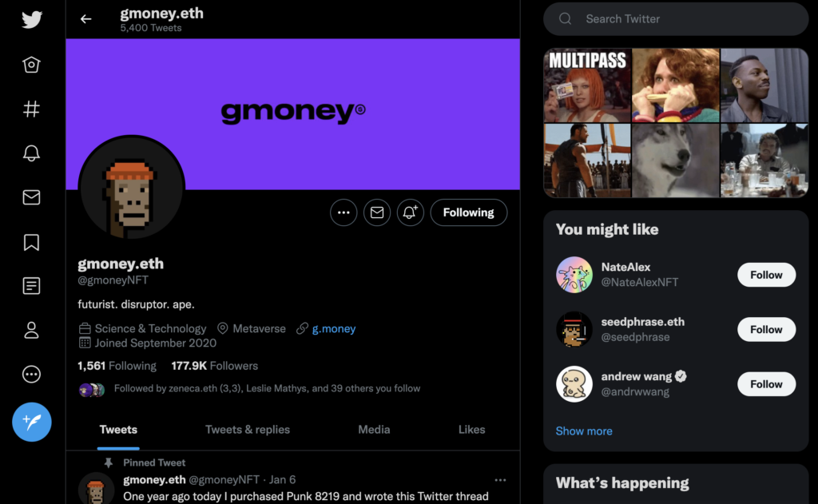Expand the sidebar More circle menu
818x504 pixels.
(31, 374)
